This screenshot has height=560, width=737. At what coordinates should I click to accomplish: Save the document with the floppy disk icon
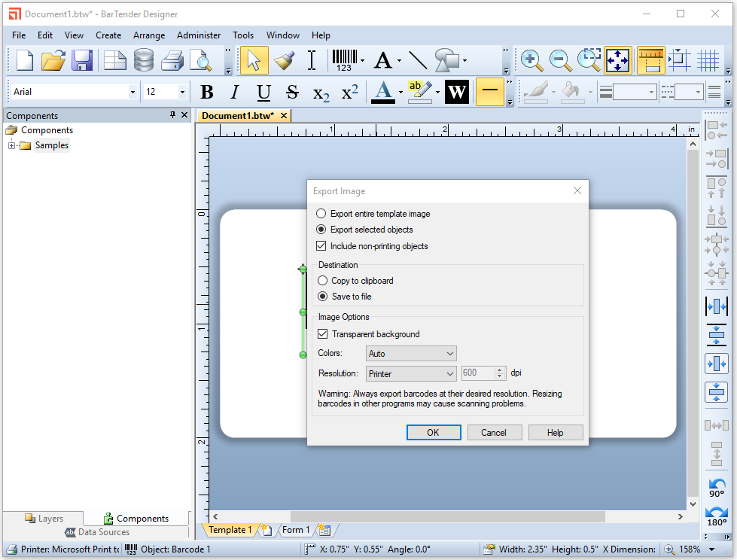(82, 60)
